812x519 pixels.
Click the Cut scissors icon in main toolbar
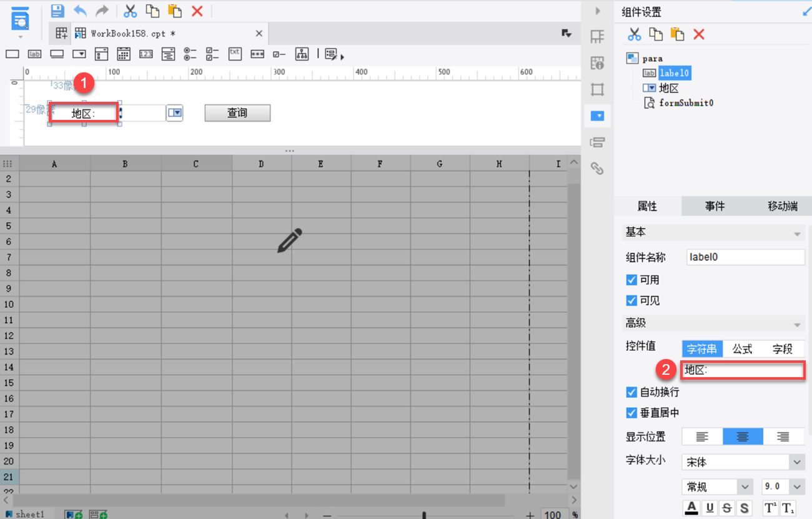click(x=130, y=11)
